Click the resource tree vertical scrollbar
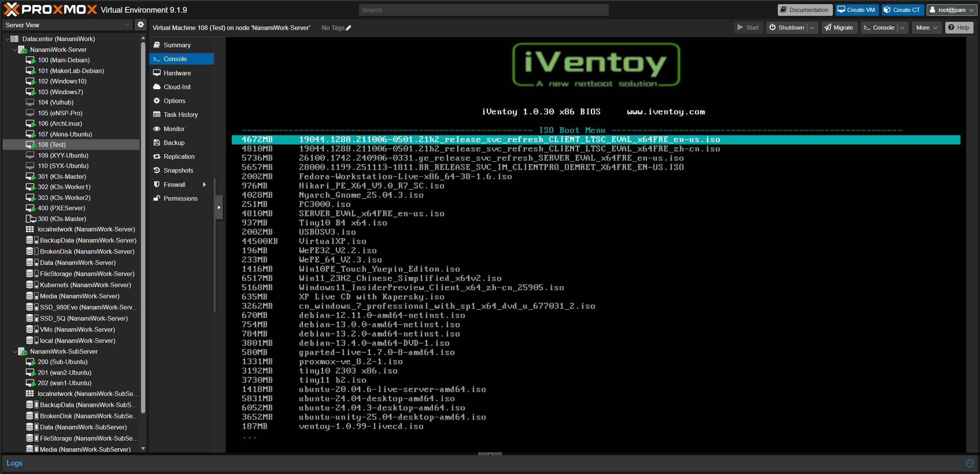The width and height of the screenshot is (980, 474). [x=143, y=227]
